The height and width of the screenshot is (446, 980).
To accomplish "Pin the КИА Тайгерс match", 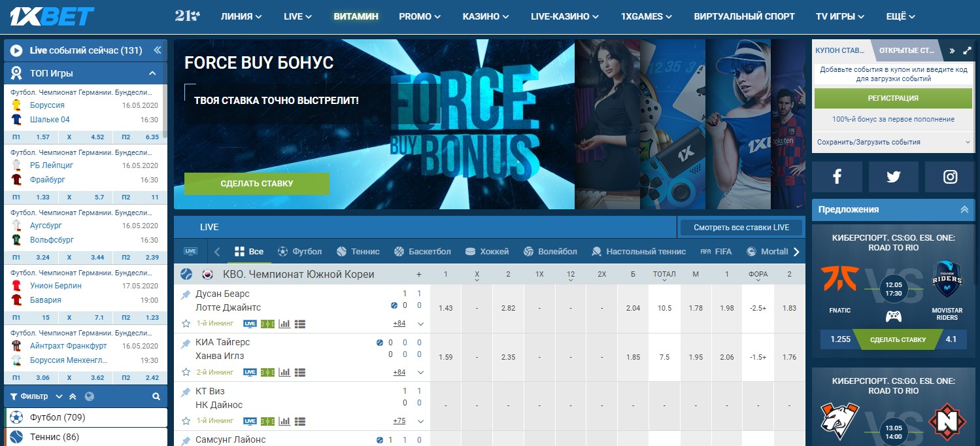I will [186, 343].
